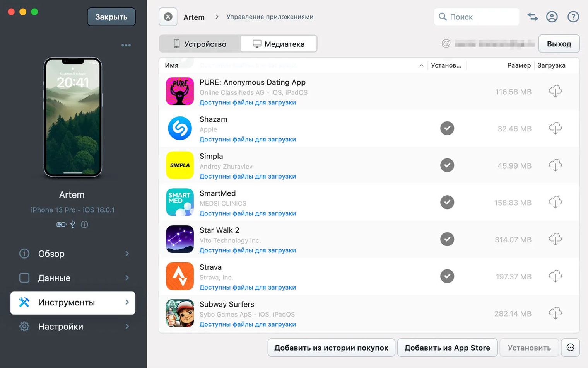Open the user account icon
The image size is (588, 368).
(552, 17)
